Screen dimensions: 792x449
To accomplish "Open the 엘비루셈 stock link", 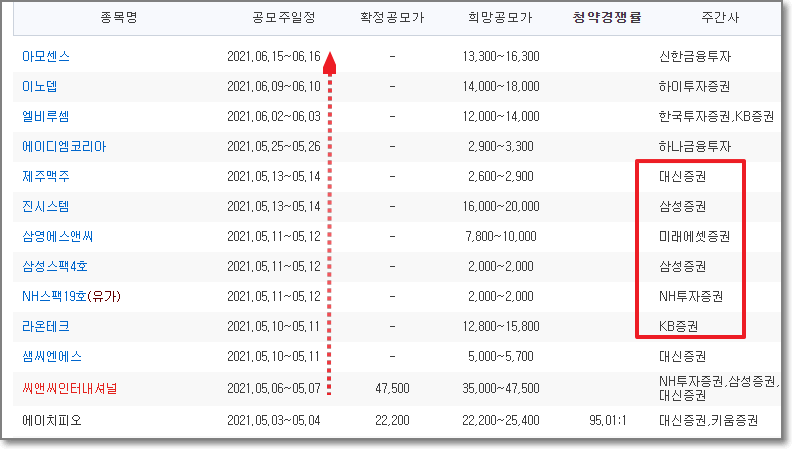I will coord(45,116).
